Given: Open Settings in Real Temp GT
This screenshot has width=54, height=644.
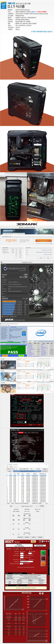Looking at the screenshot, I should point(40,537).
